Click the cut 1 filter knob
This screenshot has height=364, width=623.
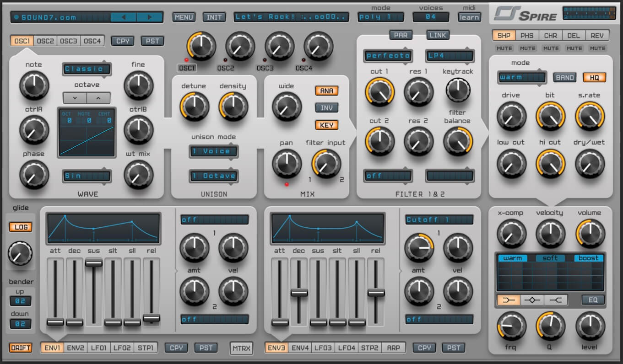pyautogui.click(x=379, y=92)
